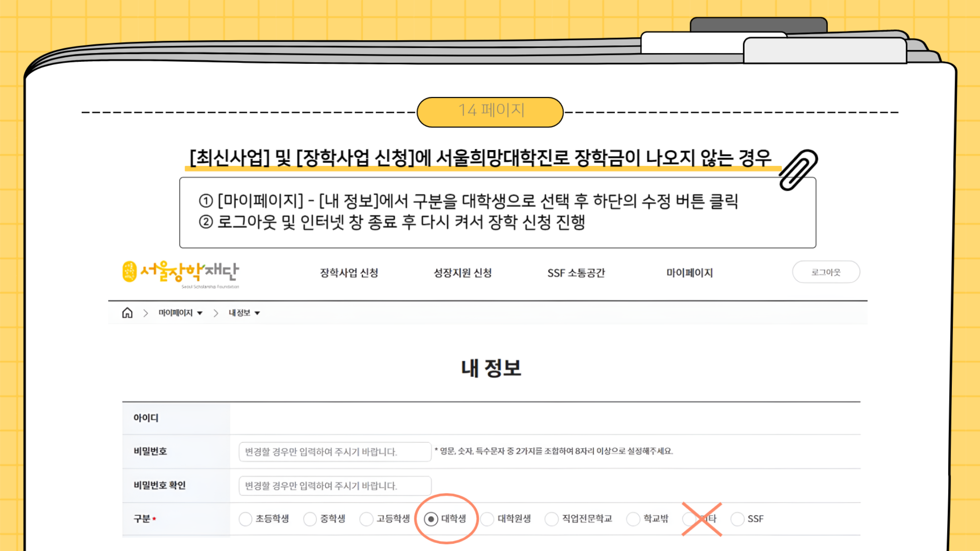
Task: Click the home icon in breadcrumb
Action: pyautogui.click(x=127, y=313)
